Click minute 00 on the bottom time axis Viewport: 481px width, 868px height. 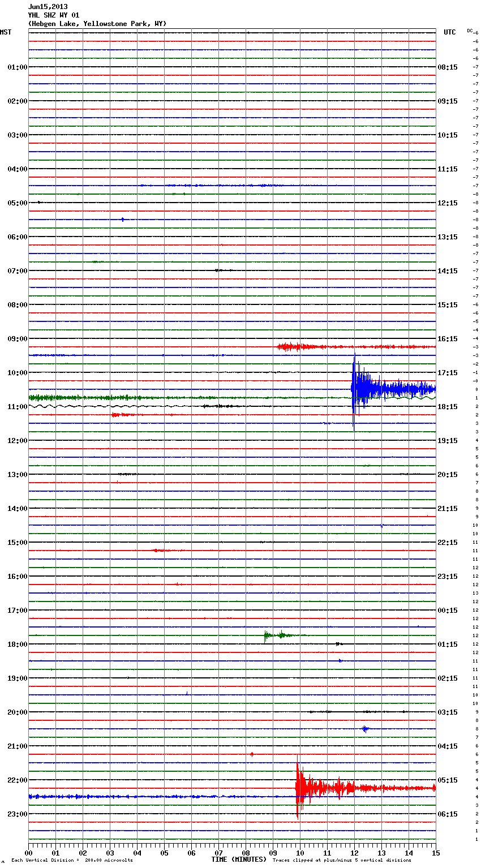28,853
